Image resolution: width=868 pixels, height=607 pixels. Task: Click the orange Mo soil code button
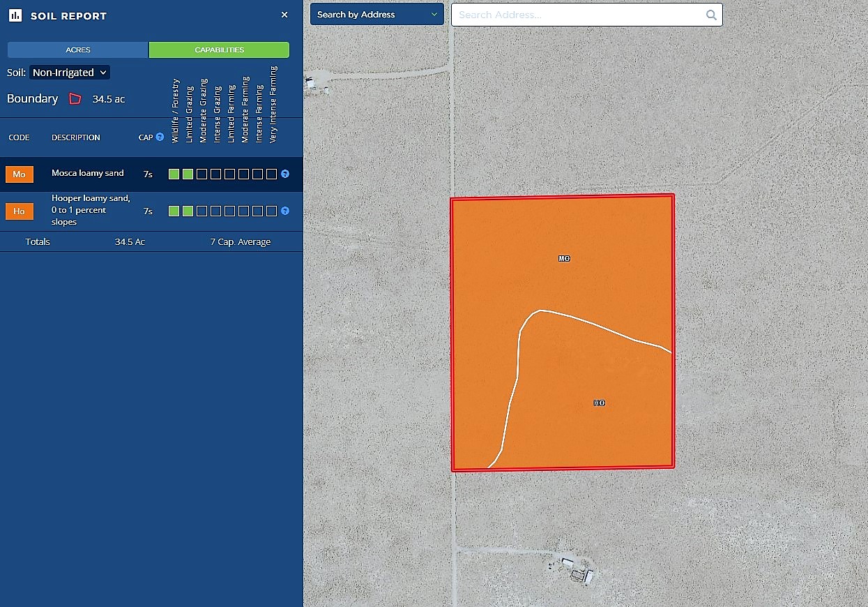click(x=20, y=174)
